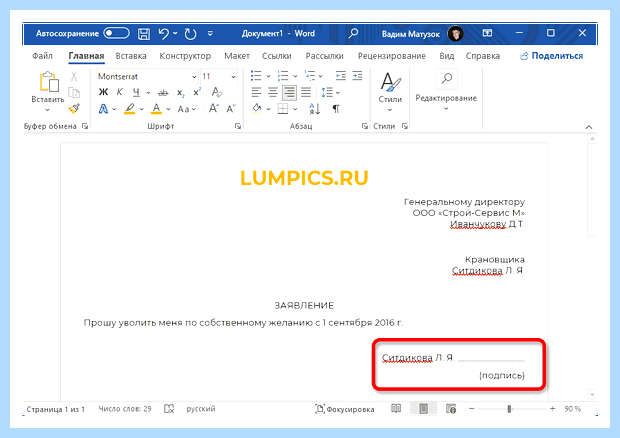Screen dimensions: 620x438
Task: Toggle bold Ж formatting
Action: point(103,92)
